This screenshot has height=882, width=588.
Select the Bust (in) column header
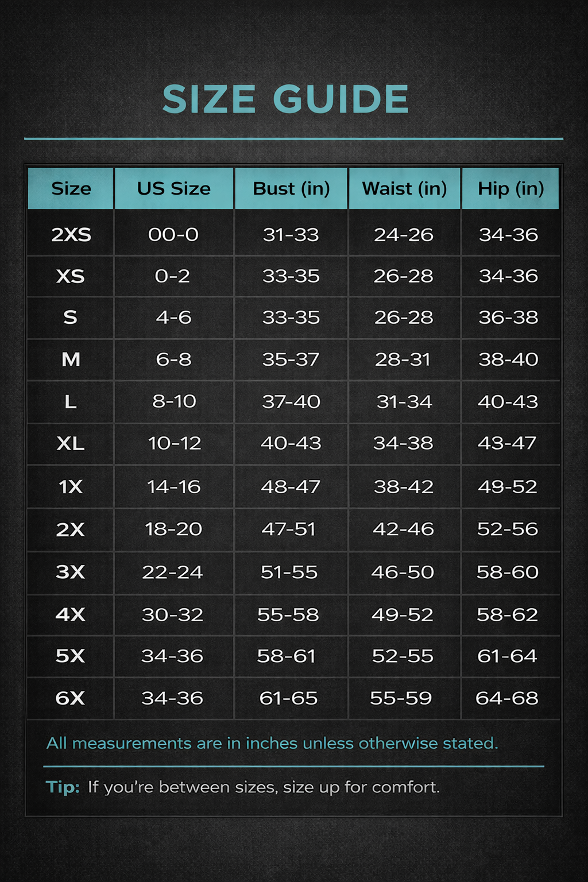click(x=291, y=188)
